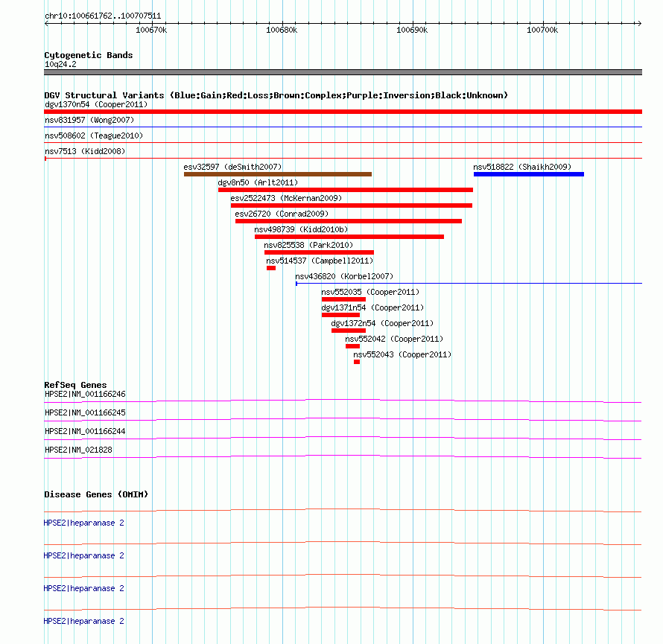The image size is (663, 644).
Task: Open nsv552035 (Cooper2011) label
Action: (x=370, y=292)
